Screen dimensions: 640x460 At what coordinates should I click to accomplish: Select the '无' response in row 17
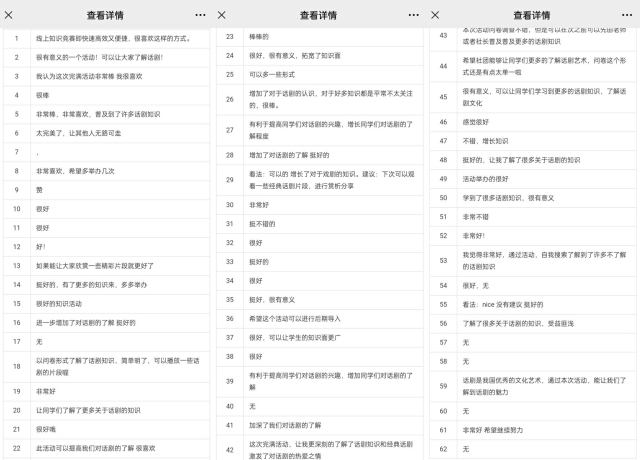tap(39, 342)
